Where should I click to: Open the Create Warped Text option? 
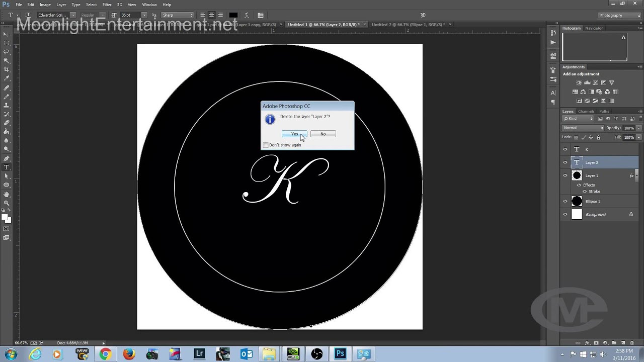point(248,15)
